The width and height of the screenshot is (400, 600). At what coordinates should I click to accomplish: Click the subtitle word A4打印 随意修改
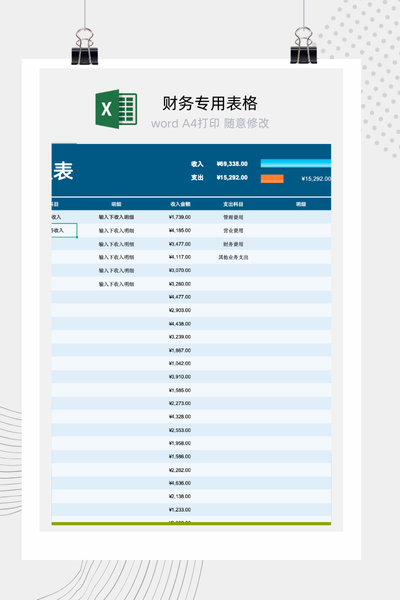tap(210, 123)
